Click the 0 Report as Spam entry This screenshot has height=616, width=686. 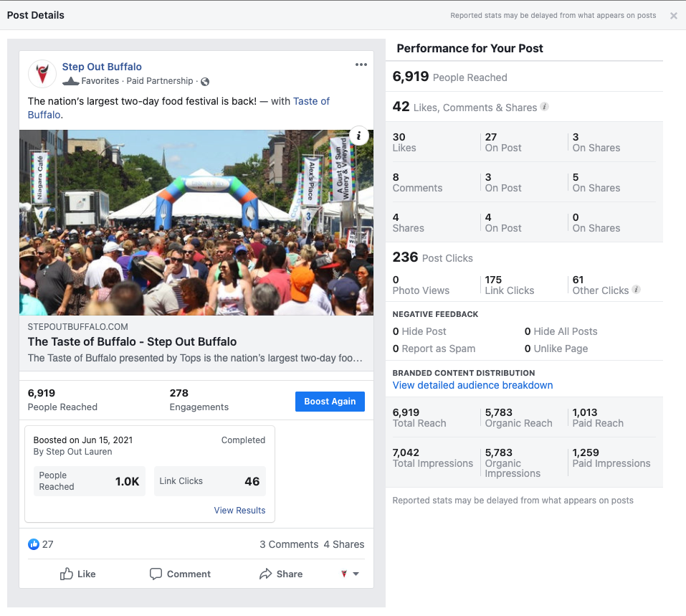(x=434, y=349)
